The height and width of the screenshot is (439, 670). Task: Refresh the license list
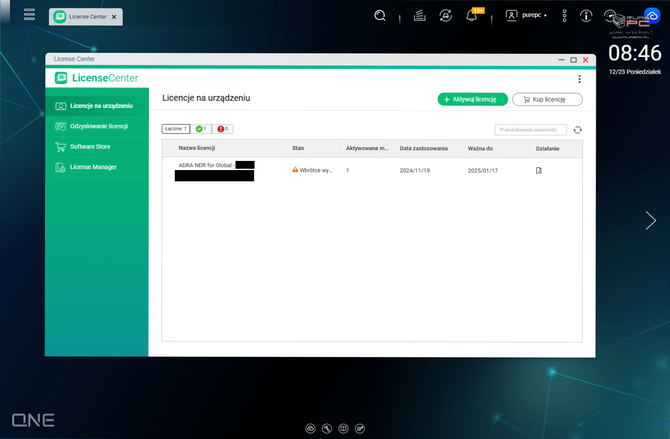tap(577, 129)
